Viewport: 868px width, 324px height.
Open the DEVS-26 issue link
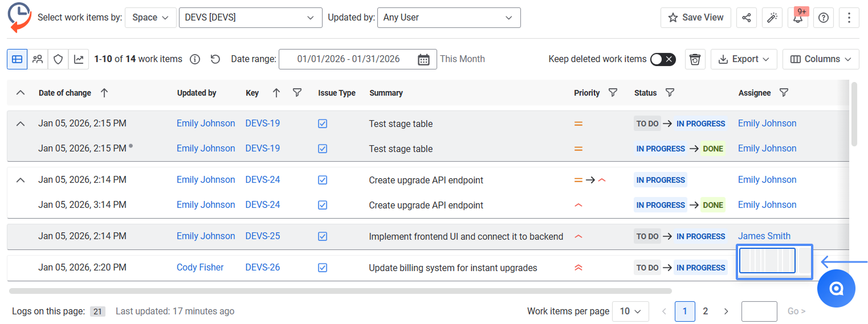[x=263, y=268]
